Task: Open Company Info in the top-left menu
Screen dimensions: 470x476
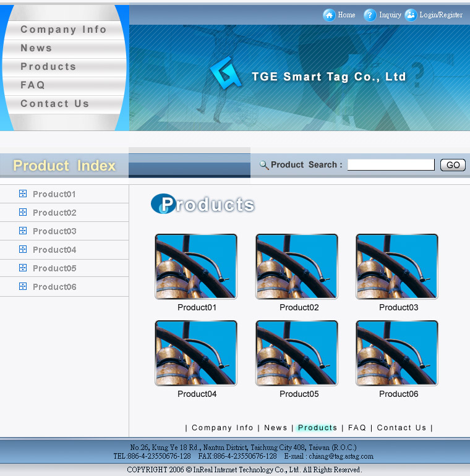Action: (64, 30)
